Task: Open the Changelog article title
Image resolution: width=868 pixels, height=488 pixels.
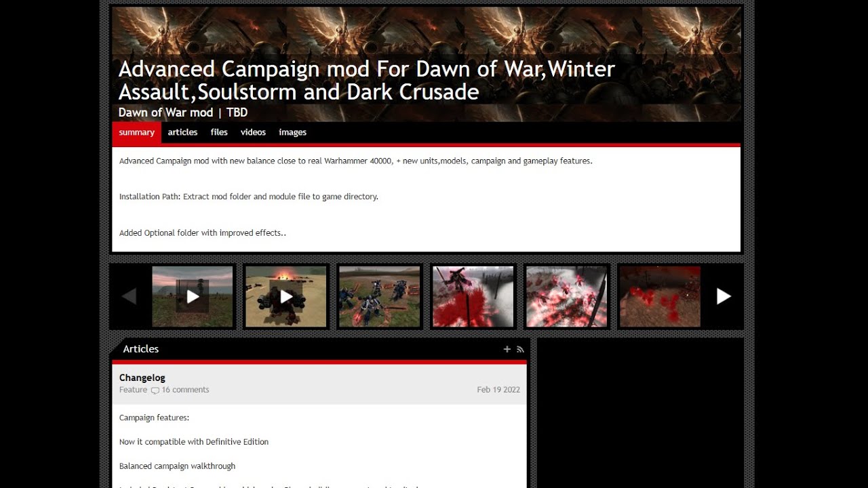Action: 142,378
